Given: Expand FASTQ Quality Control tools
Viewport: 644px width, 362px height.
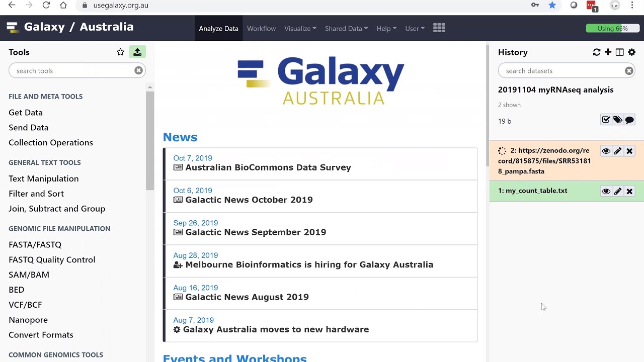Looking at the screenshot, I should pos(52,259).
